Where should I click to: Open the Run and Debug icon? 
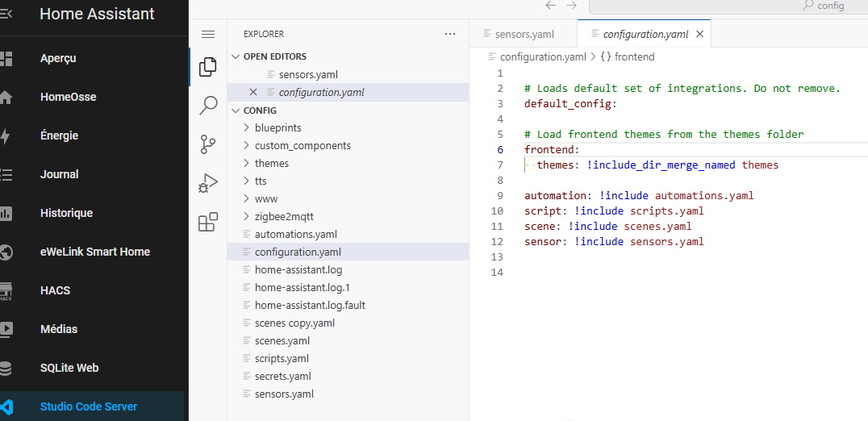pyautogui.click(x=208, y=184)
